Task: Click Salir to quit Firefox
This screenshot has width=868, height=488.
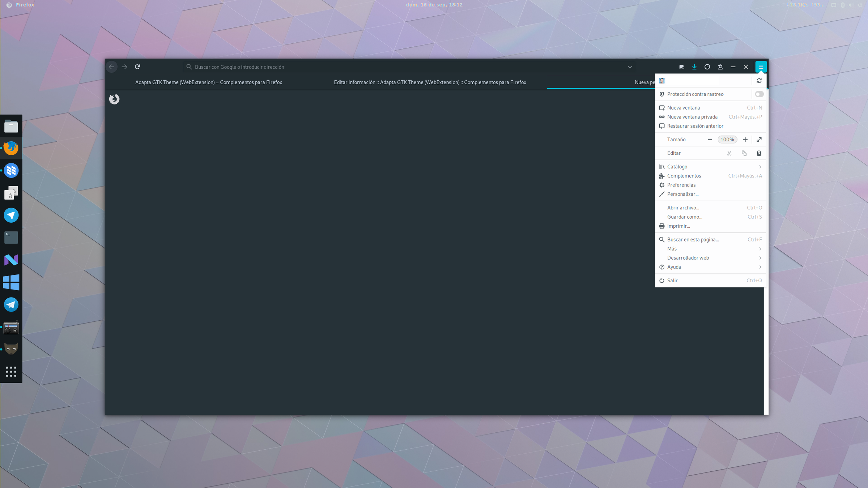Action: pos(672,281)
